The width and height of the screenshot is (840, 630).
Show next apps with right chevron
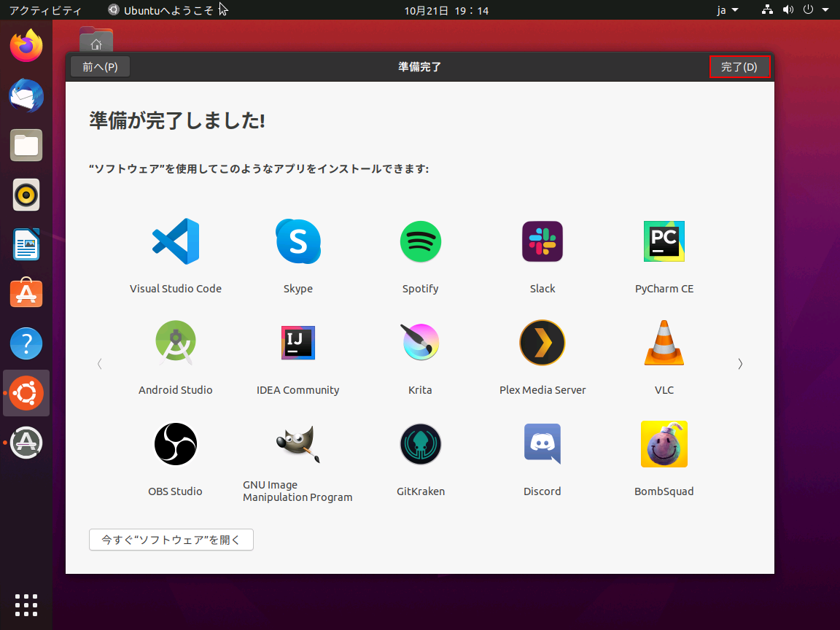click(740, 365)
